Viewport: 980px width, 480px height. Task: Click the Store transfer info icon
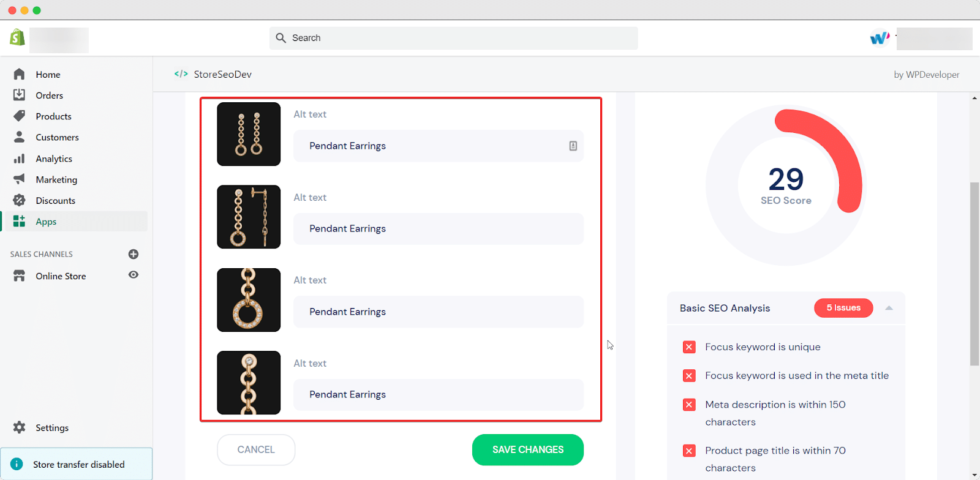[x=17, y=464]
